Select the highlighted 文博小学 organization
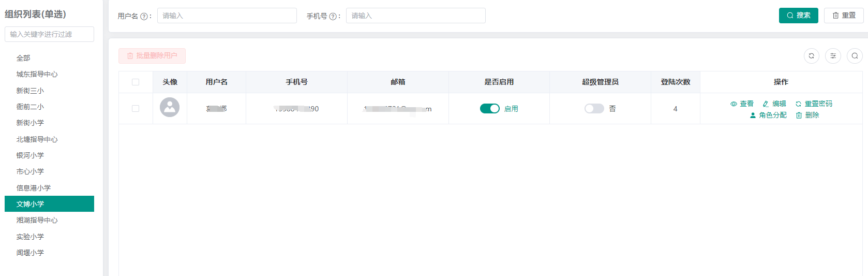Screen dimensions: 868x276 pos(49,204)
